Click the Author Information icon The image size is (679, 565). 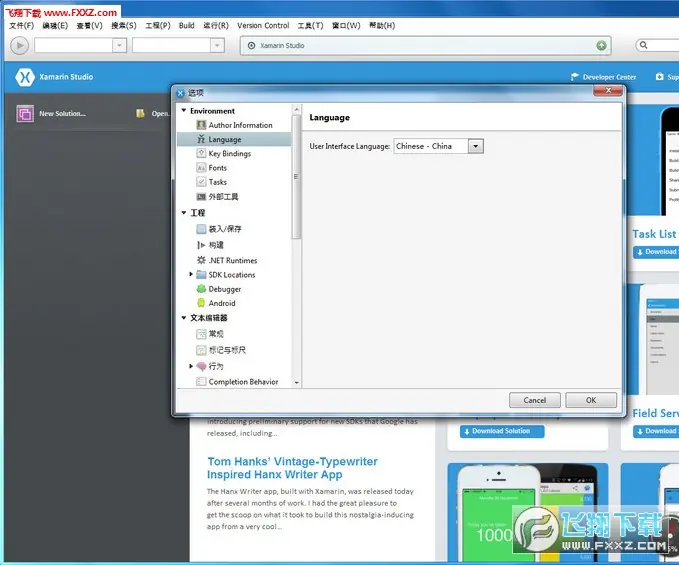coord(201,125)
